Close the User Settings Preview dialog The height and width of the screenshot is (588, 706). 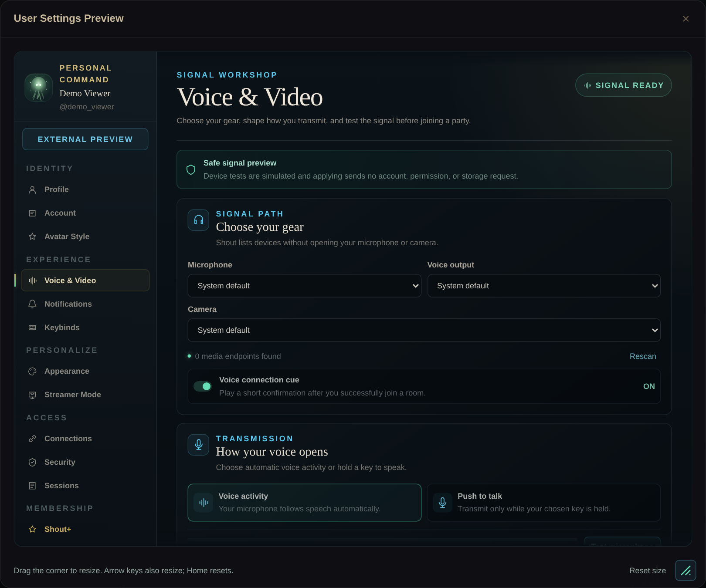pos(686,19)
